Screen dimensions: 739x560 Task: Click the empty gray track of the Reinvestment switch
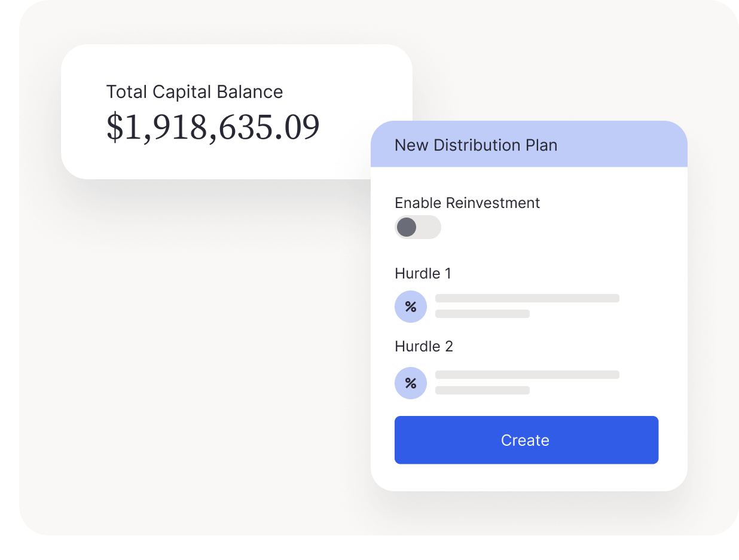[429, 227]
